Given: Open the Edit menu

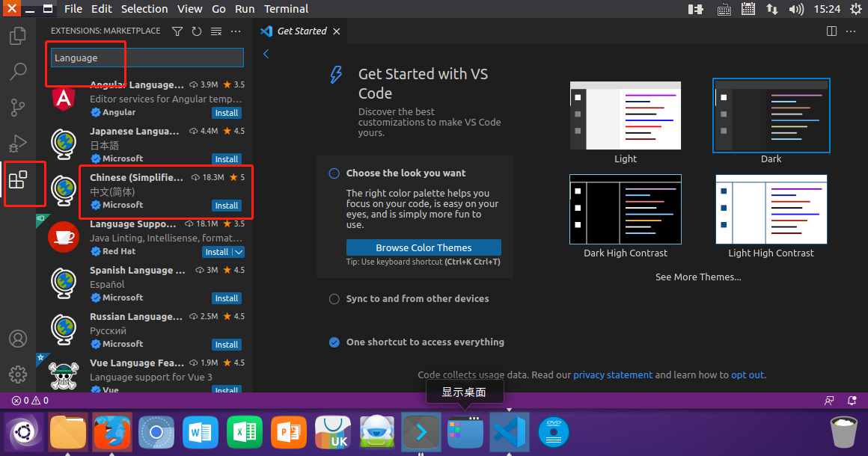Looking at the screenshot, I should [x=101, y=9].
